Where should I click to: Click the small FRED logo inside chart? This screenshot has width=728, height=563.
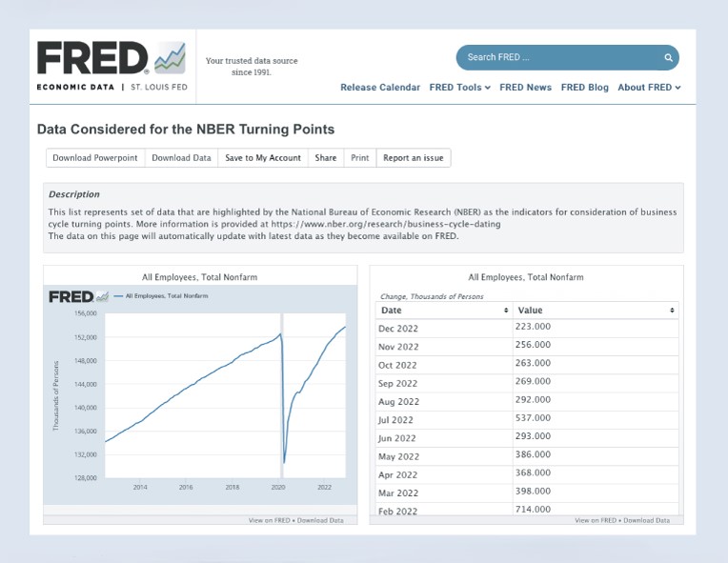tap(78, 296)
